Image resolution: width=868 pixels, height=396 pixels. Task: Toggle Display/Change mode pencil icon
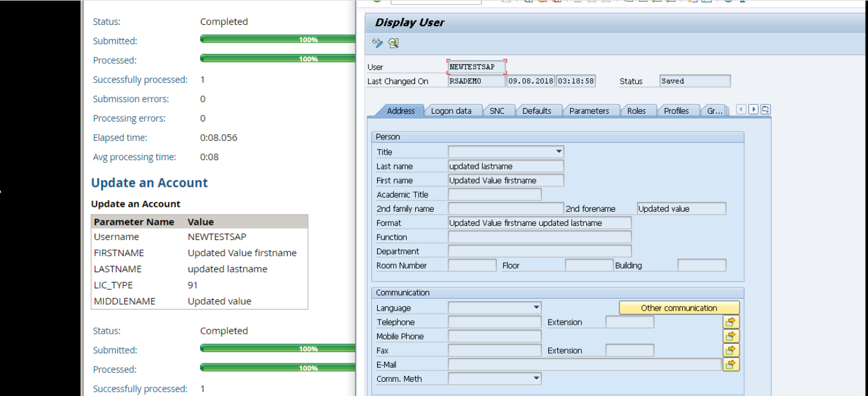pos(377,43)
